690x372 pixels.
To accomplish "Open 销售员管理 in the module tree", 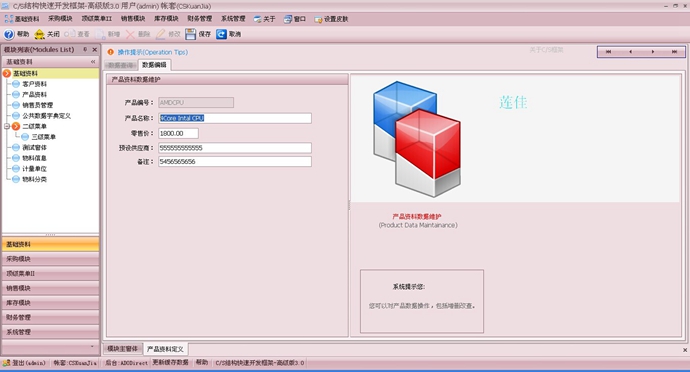I will [x=37, y=105].
